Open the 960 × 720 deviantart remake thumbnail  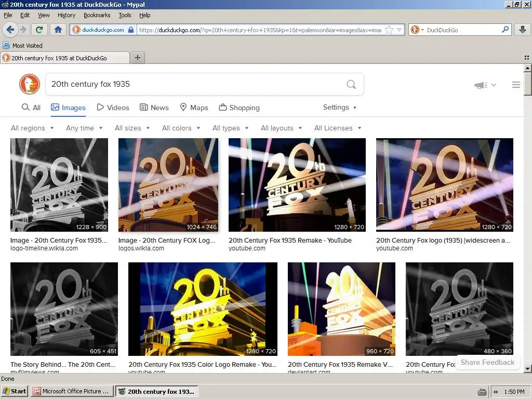point(341,309)
